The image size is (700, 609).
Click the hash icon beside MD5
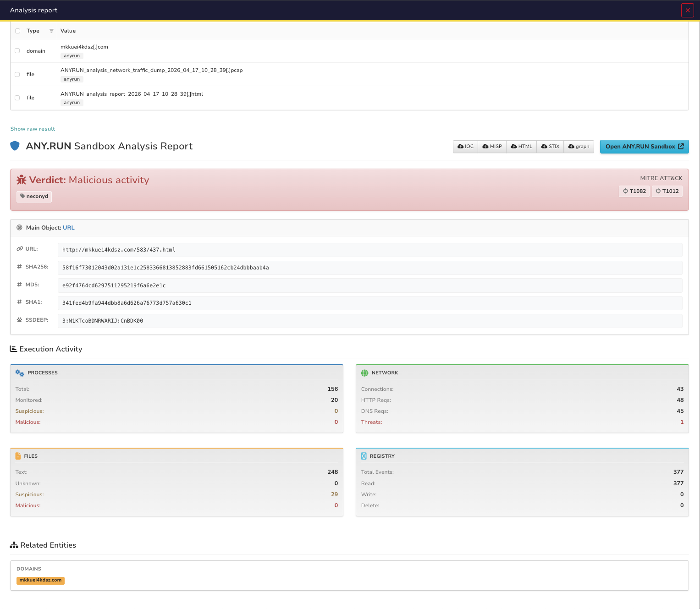pos(19,285)
